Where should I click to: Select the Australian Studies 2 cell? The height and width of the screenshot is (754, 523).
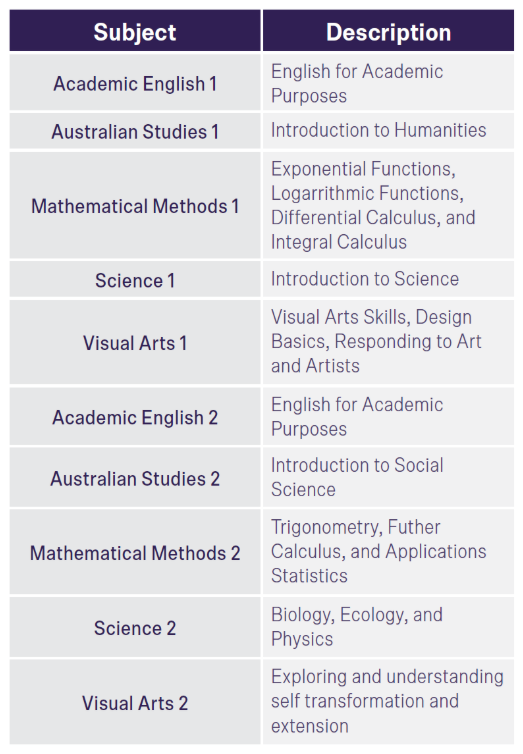pyautogui.click(x=135, y=478)
